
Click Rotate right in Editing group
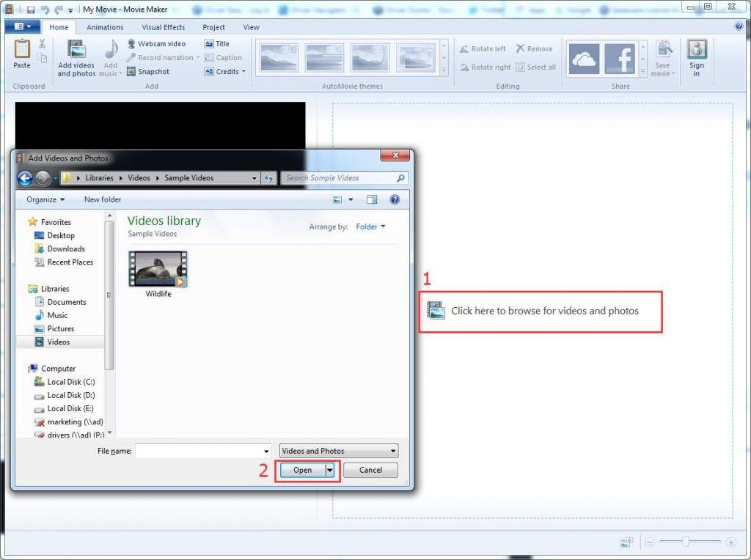pos(485,67)
